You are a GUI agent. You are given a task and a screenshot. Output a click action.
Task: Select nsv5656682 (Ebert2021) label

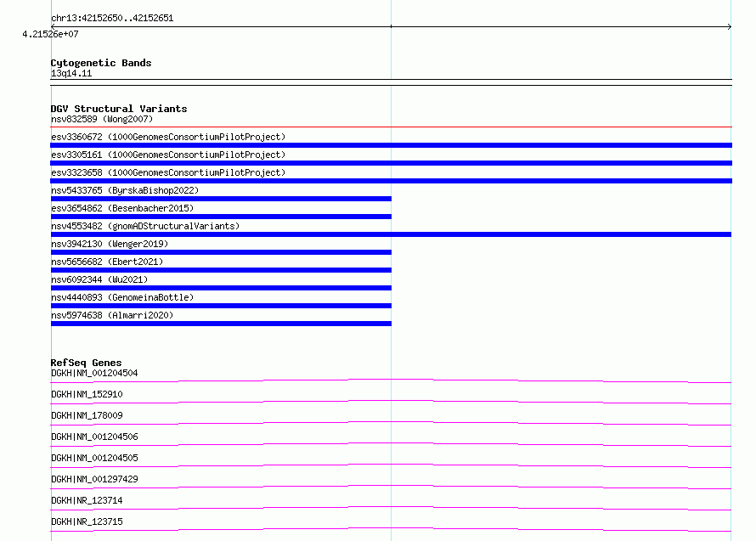coord(107,262)
